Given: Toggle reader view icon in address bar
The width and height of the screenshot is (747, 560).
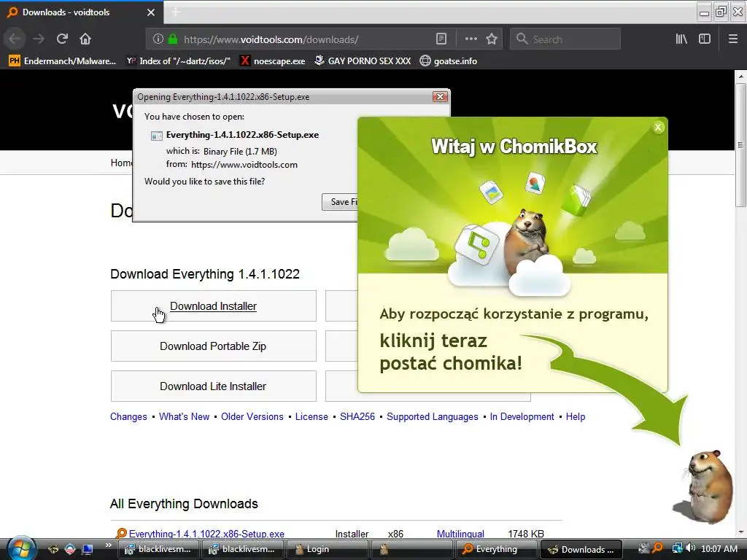Looking at the screenshot, I should [441, 39].
